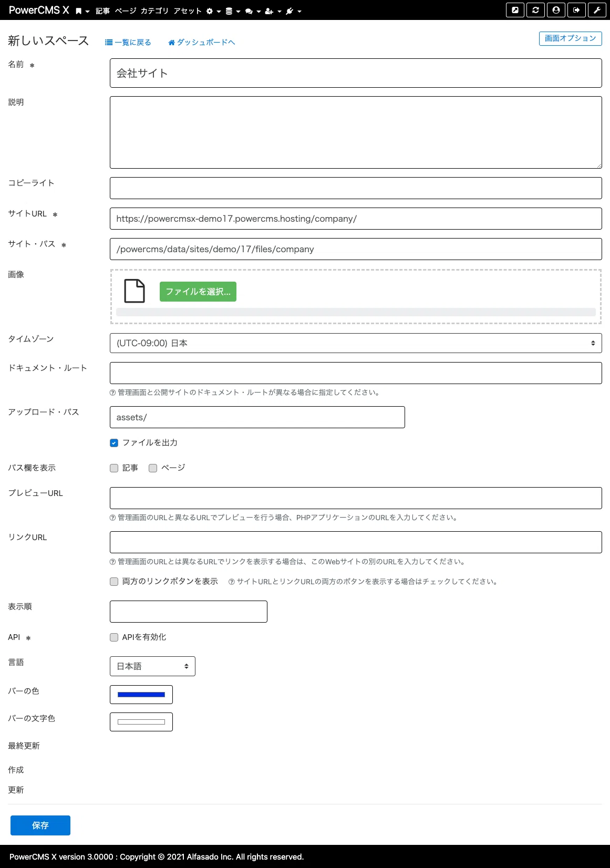Viewport: 610px width, 868px height.
Task: Click the refresh rebuild icon
Action: (x=535, y=10)
